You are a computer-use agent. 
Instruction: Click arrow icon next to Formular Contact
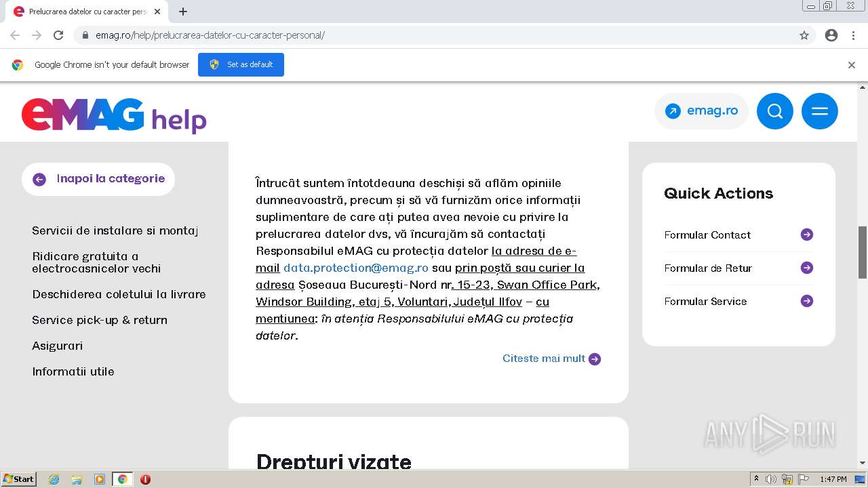click(x=807, y=235)
